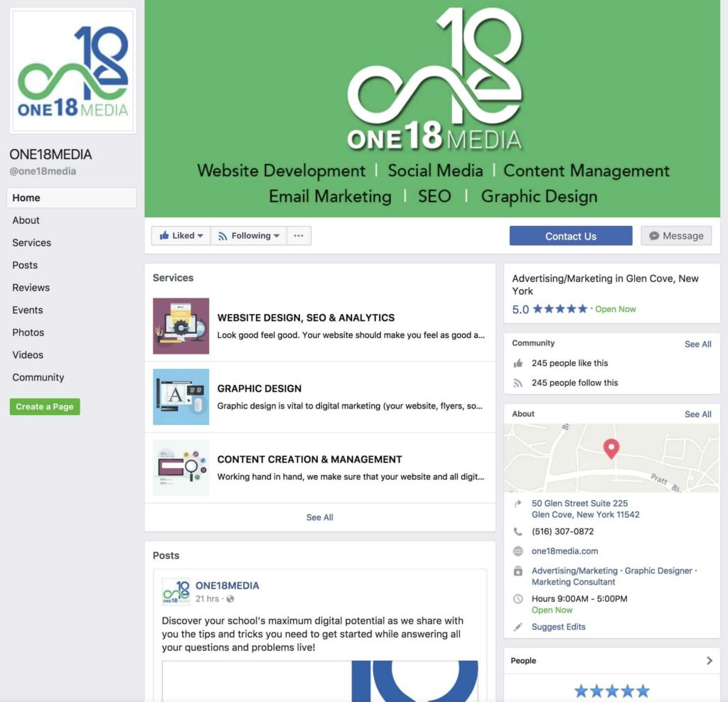
Task: Click the follow feed icon beside 245 followers
Action: pyautogui.click(x=518, y=383)
